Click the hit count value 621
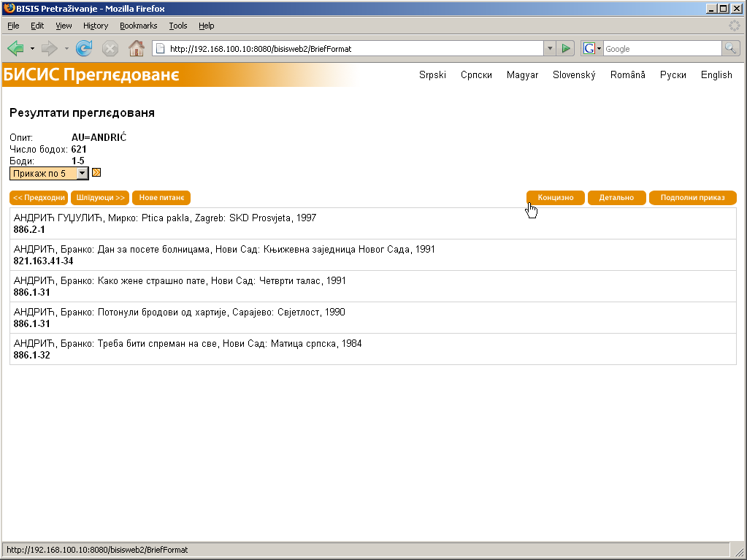 pyautogui.click(x=79, y=149)
